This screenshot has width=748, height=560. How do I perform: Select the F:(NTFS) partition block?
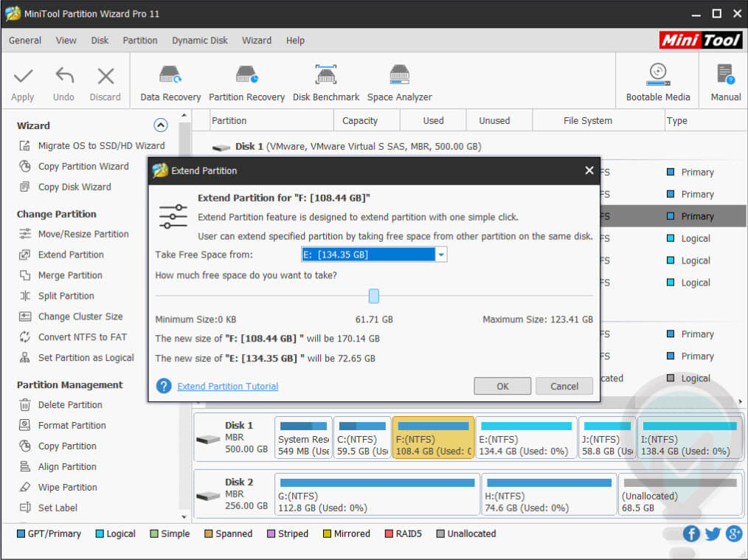coord(433,438)
